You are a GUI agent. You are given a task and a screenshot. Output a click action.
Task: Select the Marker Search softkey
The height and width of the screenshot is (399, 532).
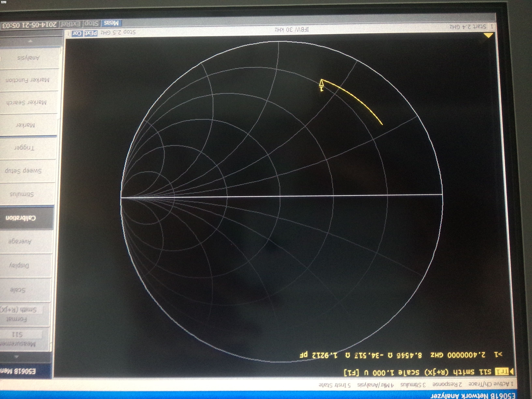[x=29, y=102]
